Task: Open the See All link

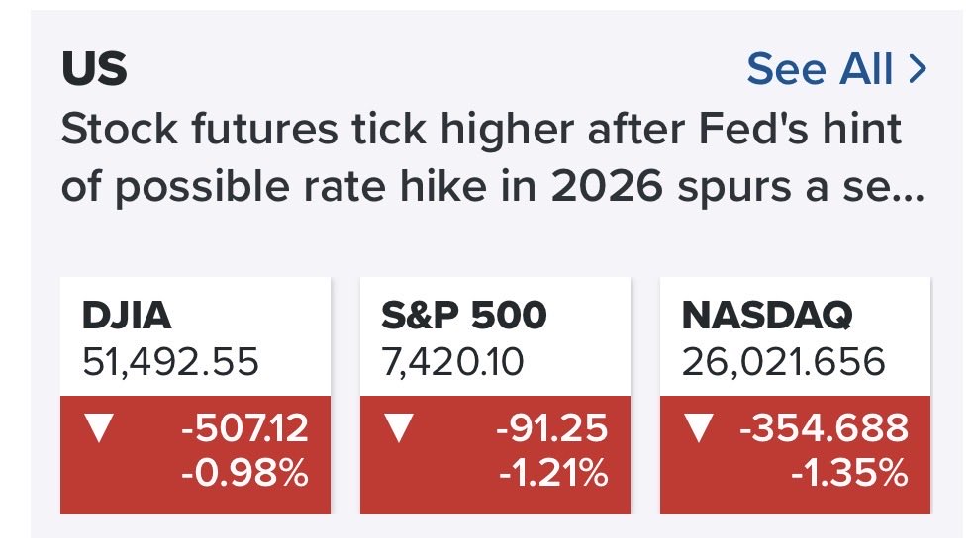Action: [x=836, y=68]
